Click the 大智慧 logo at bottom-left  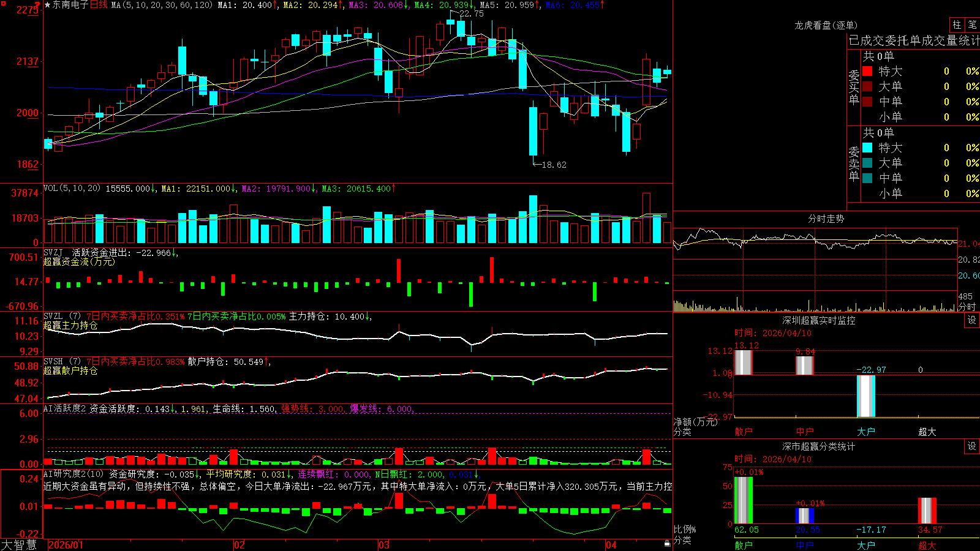[19, 545]
